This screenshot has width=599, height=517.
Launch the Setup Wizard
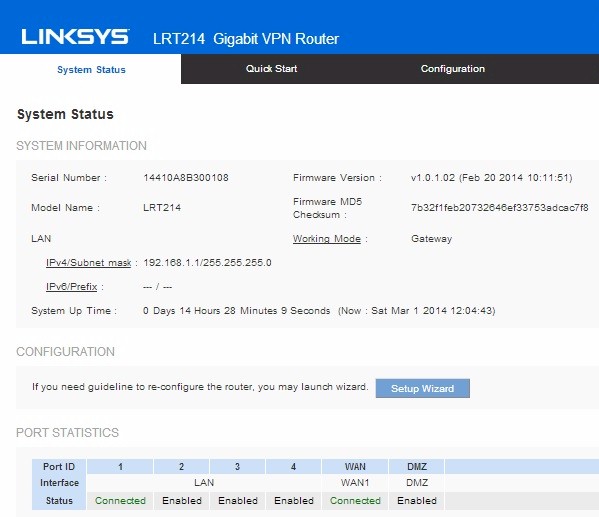pyautogui.click(x=423, y=388)
